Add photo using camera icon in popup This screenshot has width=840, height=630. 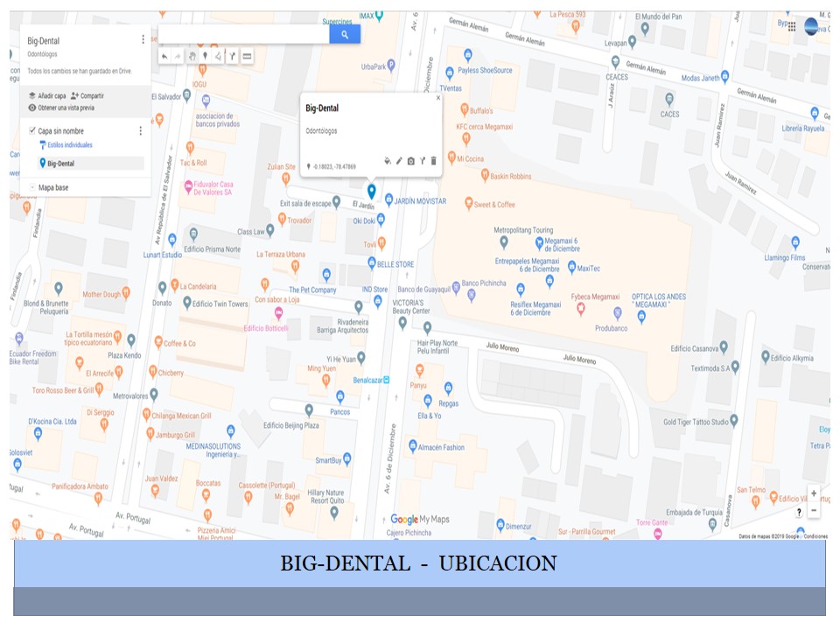(410, 161)
